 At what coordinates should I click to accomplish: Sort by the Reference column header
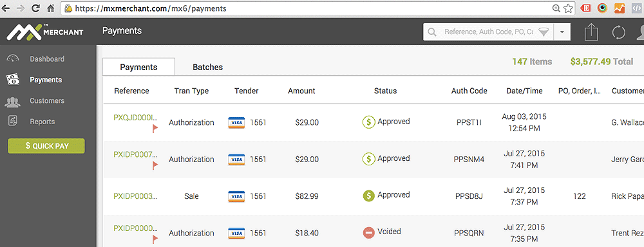[131, 91]
